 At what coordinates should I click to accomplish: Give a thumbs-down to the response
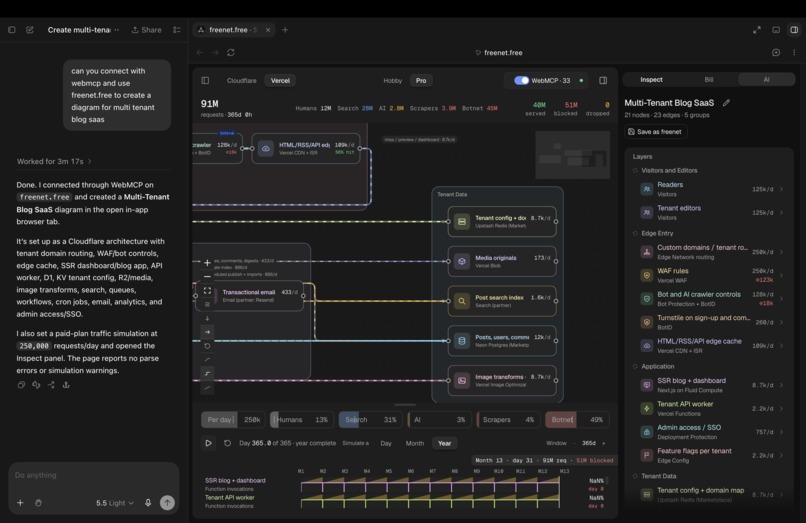[x=36, y=385]
